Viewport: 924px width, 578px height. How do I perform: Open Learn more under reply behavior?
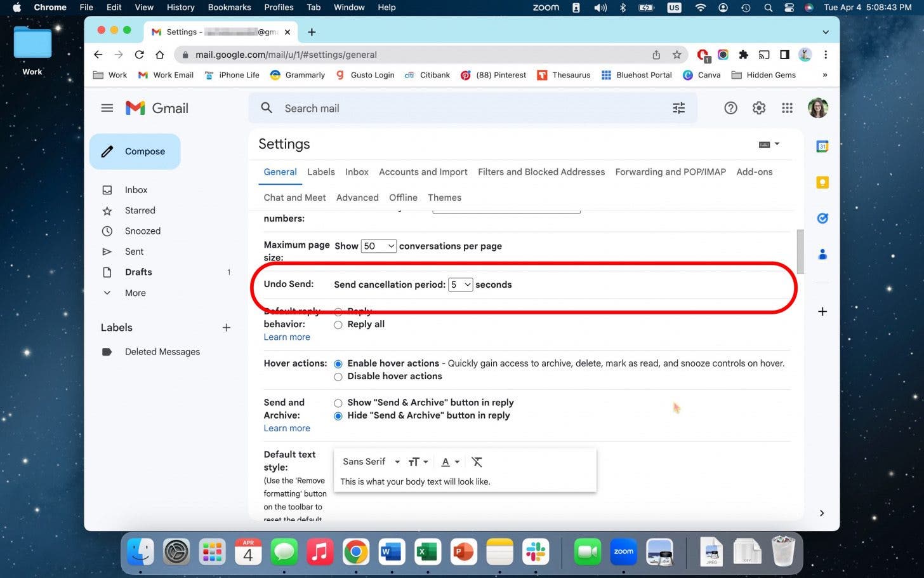[x=287, y=337]
